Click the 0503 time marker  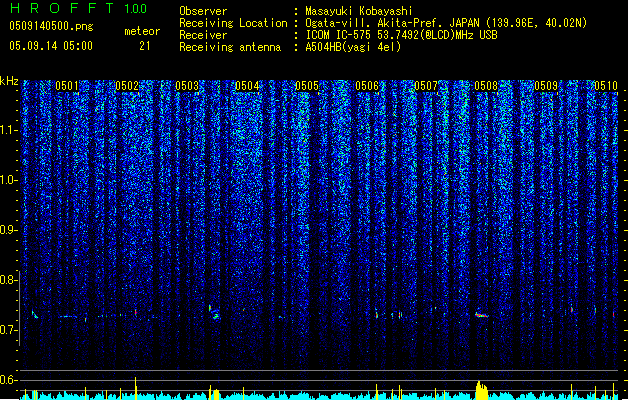pyautogui.click(x=187, y=86)
